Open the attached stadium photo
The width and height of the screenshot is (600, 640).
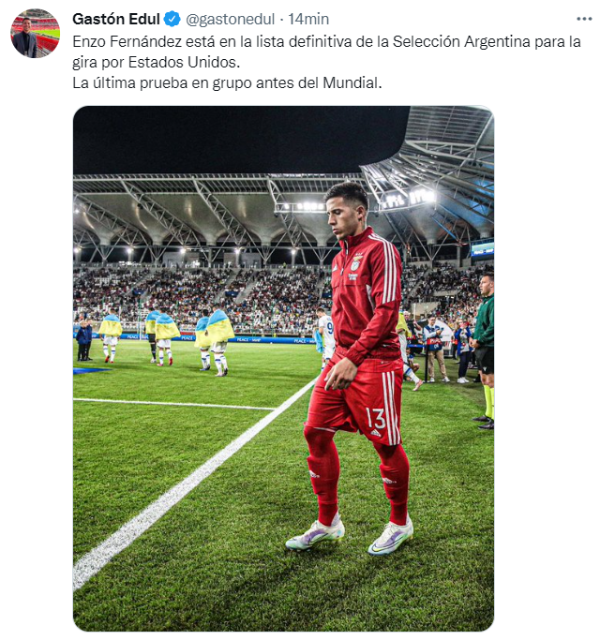coord(283,369)
